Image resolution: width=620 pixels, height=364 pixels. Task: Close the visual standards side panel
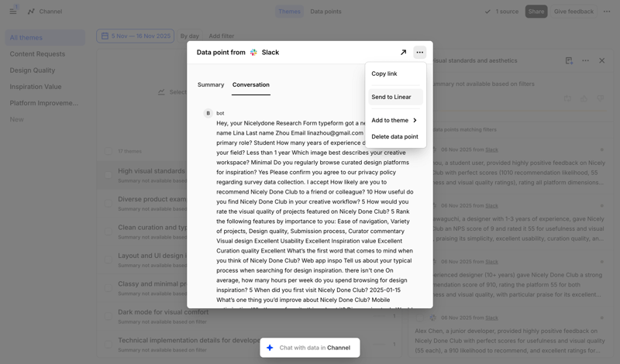pos(601,60)
